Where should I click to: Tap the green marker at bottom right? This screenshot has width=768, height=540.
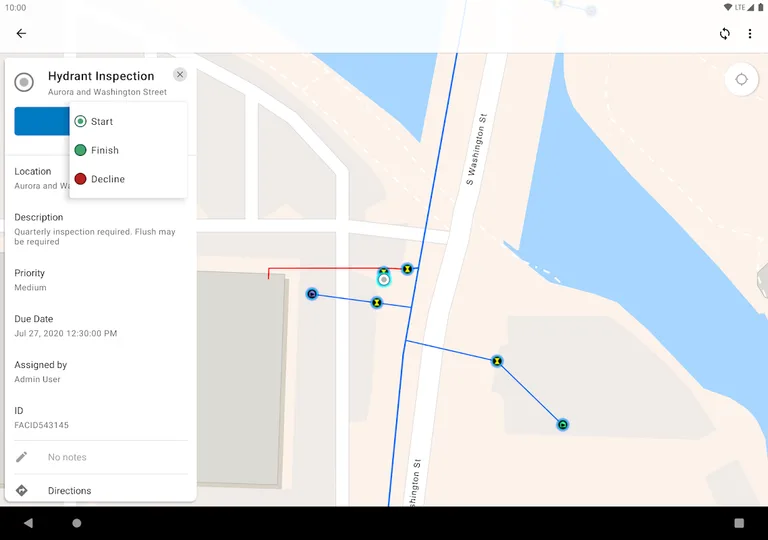[563, 424]
